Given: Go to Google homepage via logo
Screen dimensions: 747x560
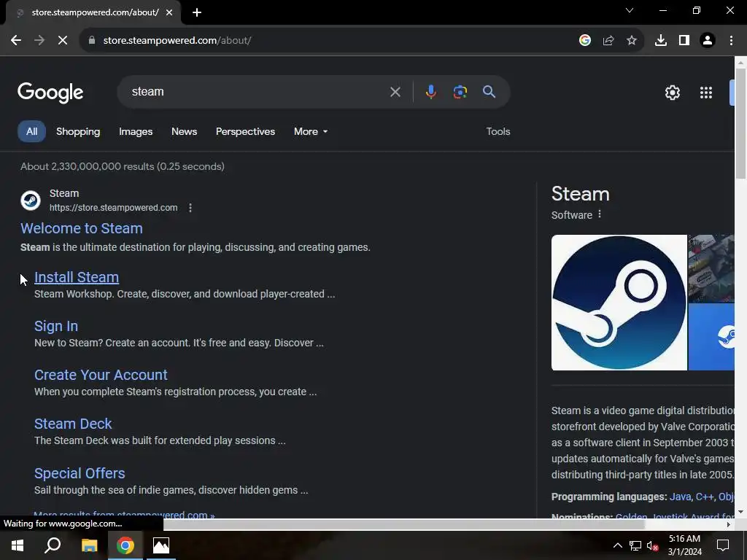Looking at the screenshot, I should coord(50,93).
